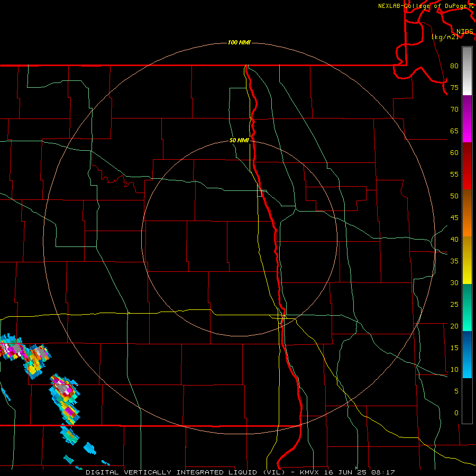Click the color scale value 15
Screen dimensions: 476x476
[454, 348]
